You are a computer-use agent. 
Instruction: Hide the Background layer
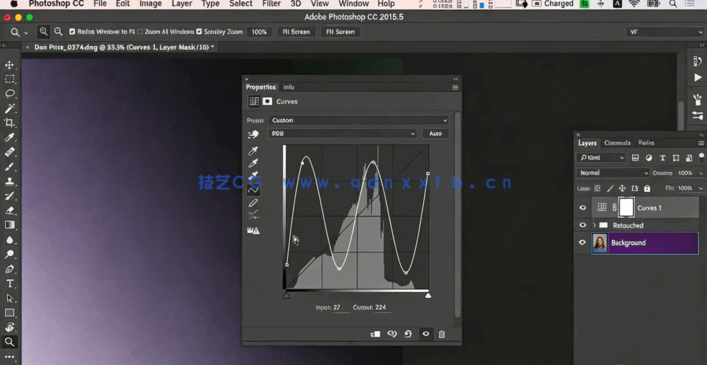[x=583, y=242]
